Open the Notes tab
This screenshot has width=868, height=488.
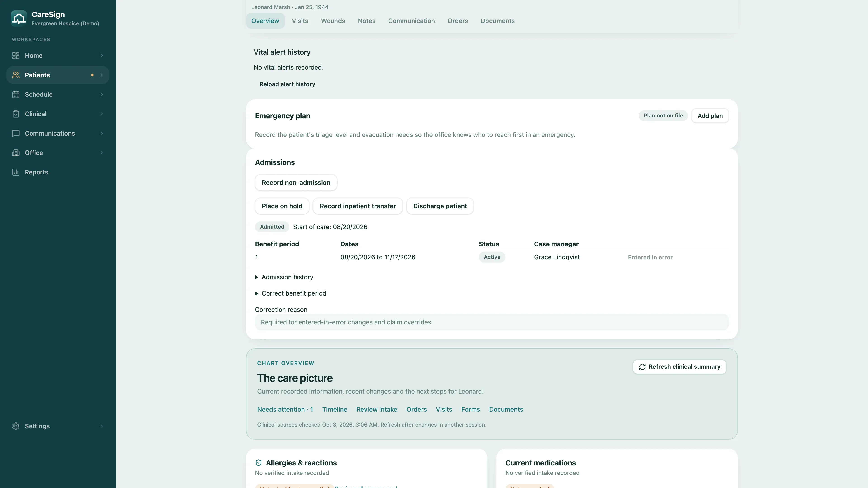[366, 21]
